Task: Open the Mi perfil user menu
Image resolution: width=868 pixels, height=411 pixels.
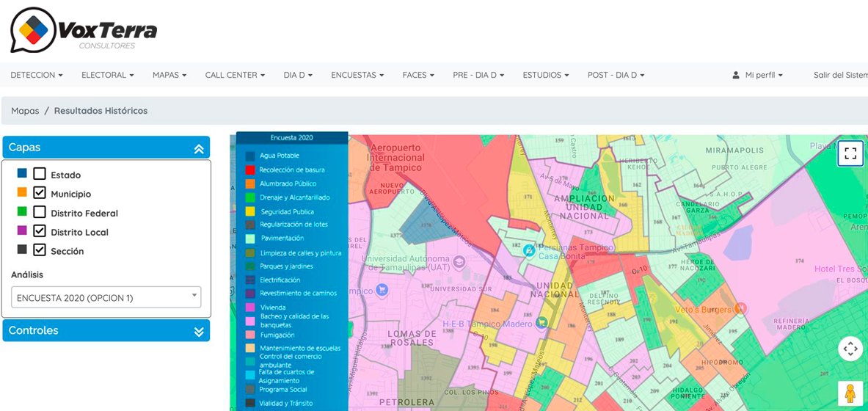Action: pos(758,75)
